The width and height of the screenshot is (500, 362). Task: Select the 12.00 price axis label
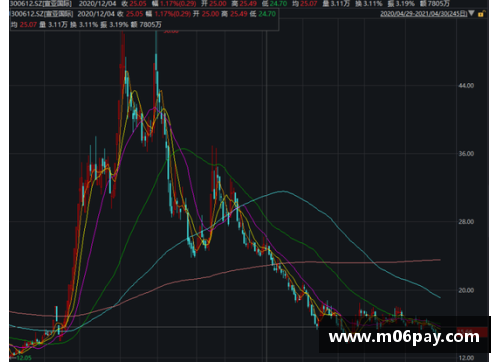click(466, 358)
